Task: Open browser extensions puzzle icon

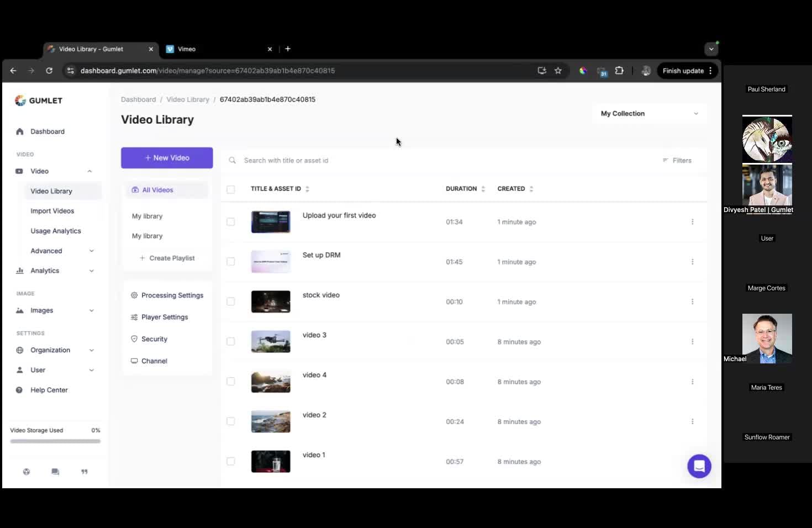Action: [619, 71]
